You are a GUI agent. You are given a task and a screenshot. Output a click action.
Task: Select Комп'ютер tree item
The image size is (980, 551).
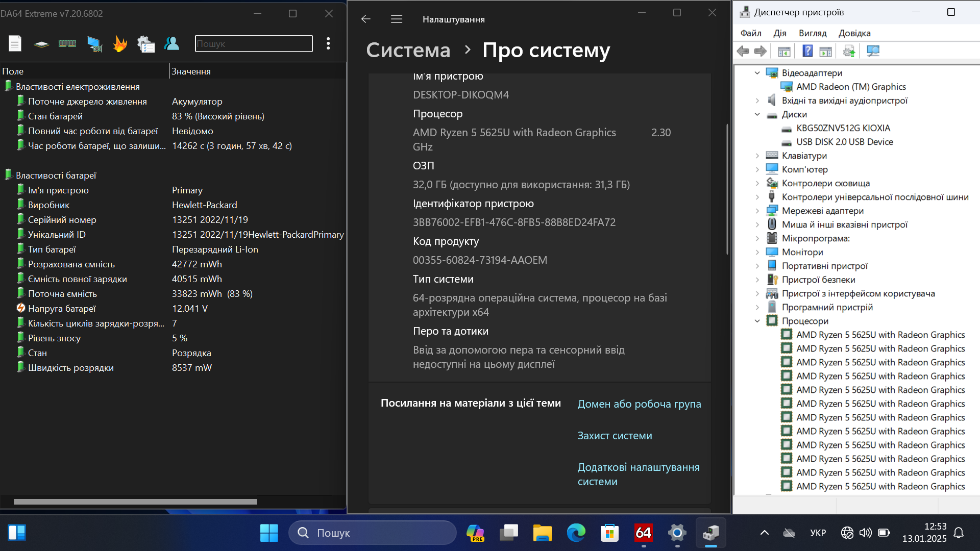click(x=804, y=169)
